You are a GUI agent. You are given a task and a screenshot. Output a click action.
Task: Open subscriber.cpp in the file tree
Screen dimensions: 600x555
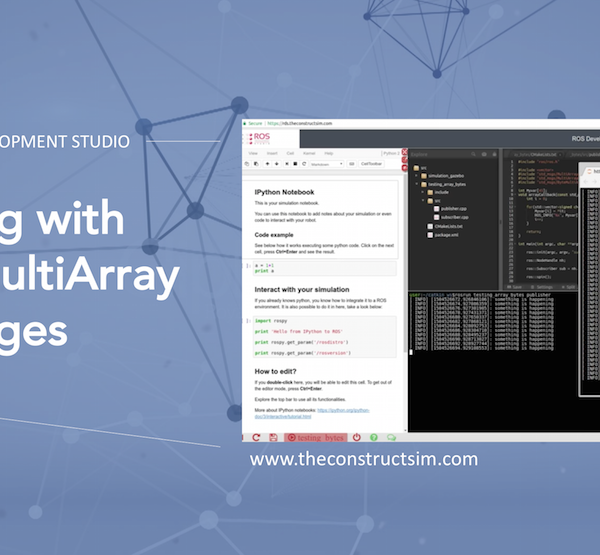(452, 217)
